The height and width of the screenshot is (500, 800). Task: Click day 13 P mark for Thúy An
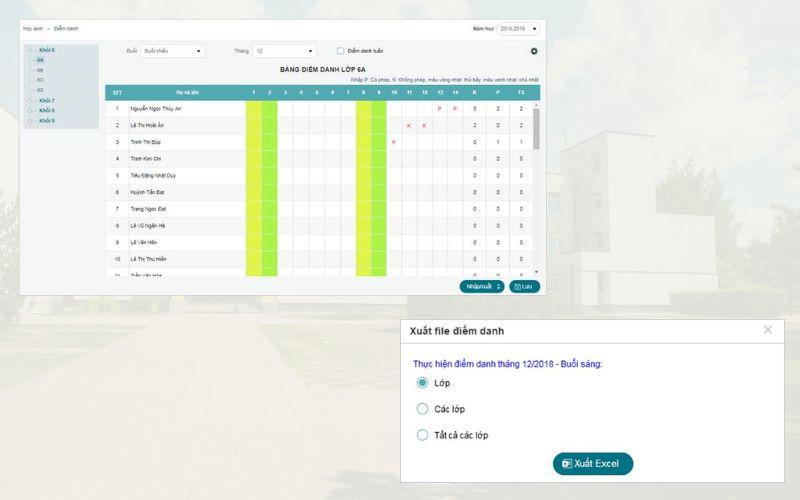point(439,109)
